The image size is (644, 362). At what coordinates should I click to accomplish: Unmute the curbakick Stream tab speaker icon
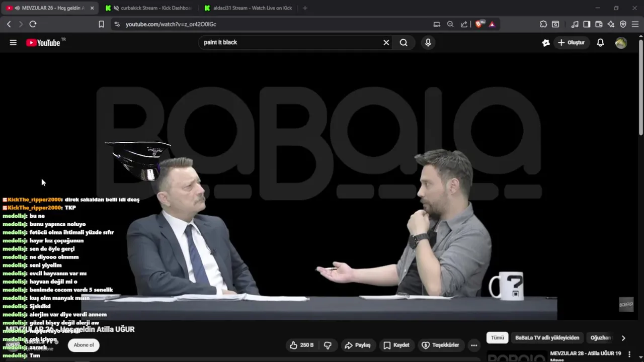click(116, 8)
